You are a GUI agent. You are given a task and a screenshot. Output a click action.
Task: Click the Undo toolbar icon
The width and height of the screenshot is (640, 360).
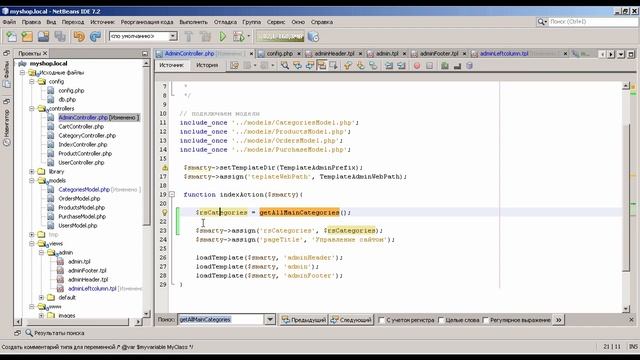tap(79, 37)
